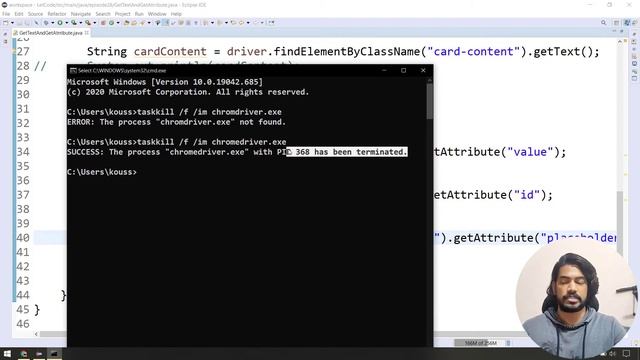640x360 pixels.
Task: Open the Run menu
Action: tap(139, 14)
